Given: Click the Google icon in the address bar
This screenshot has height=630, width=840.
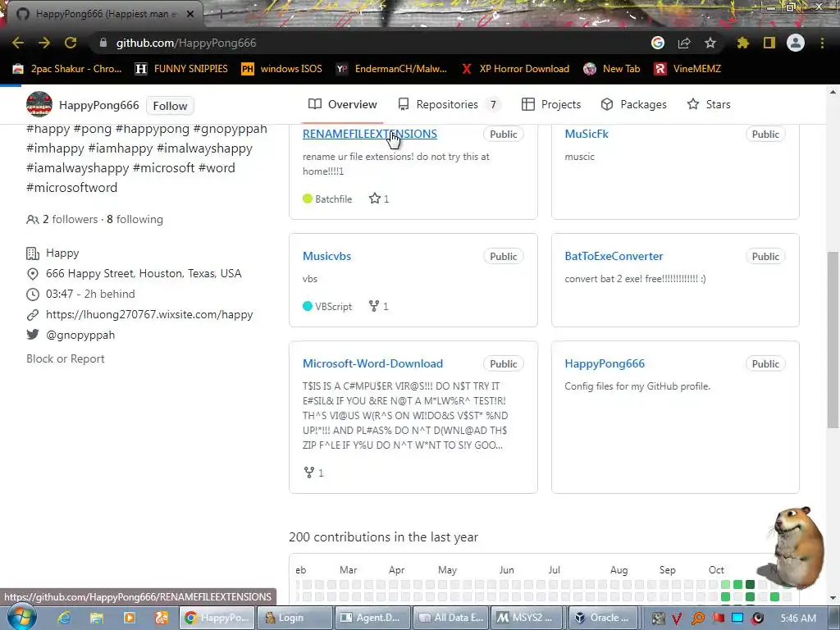Looking at the screenshot, I should [658, 43].
